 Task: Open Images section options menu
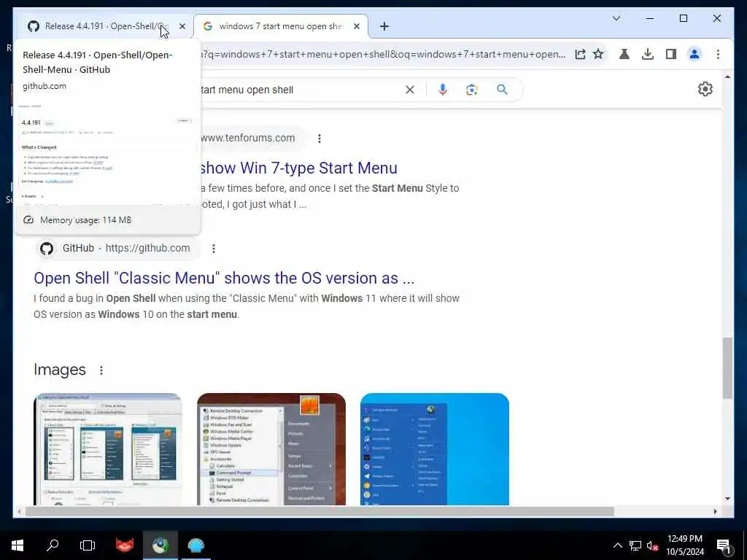pos(101,370)
